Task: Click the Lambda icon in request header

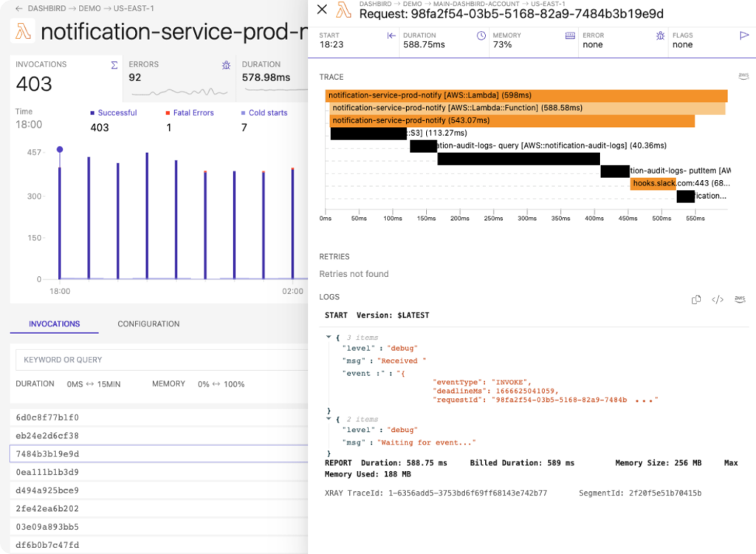Action: click(344, 10)
